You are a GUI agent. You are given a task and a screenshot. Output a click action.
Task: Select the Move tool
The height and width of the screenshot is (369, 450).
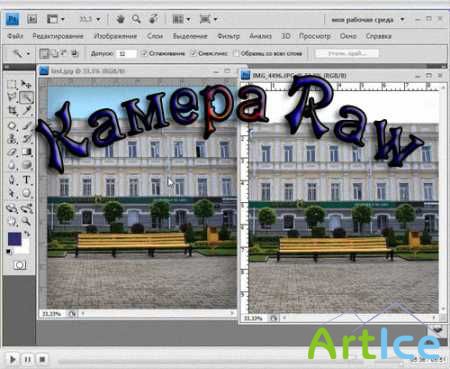point(26,84)
